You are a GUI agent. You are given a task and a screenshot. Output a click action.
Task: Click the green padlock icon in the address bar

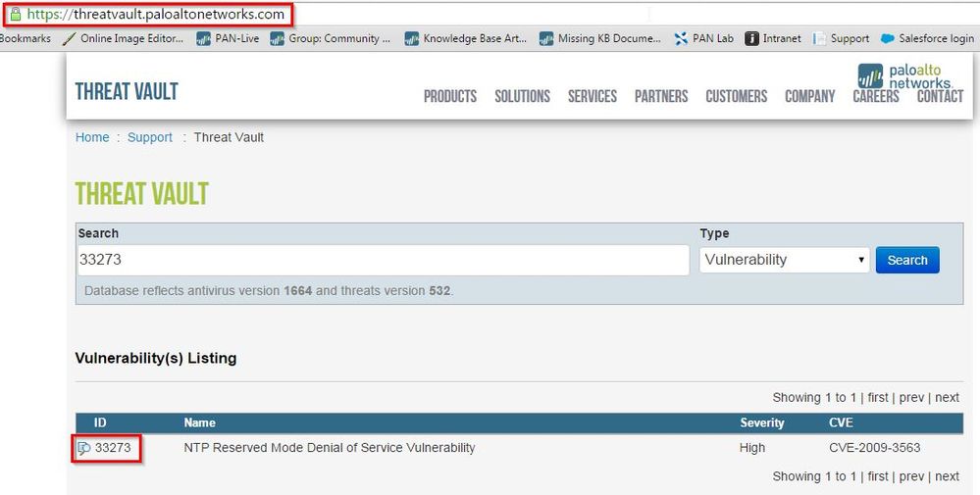coord(16,14)
